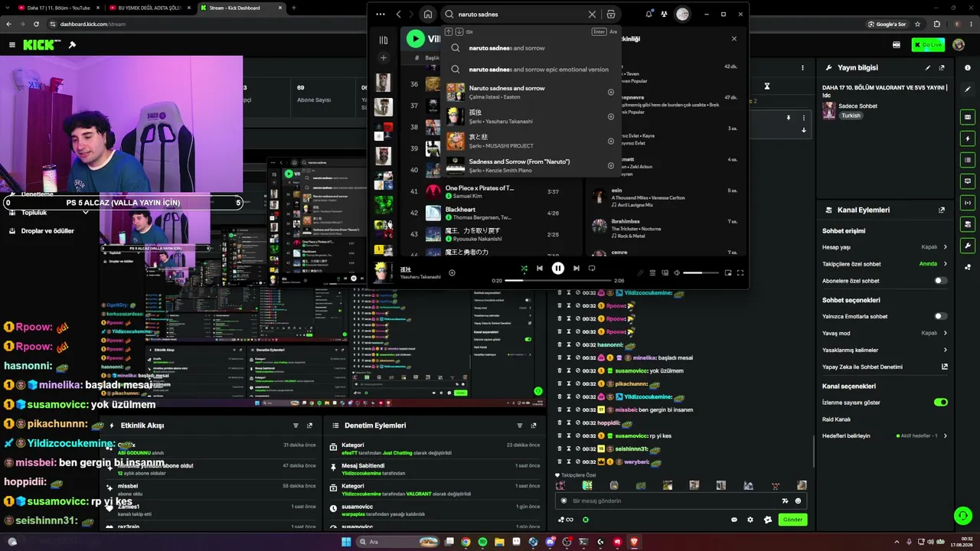
Task: Toggle shuffle in the Spotify player
Action: pos(524,269)
